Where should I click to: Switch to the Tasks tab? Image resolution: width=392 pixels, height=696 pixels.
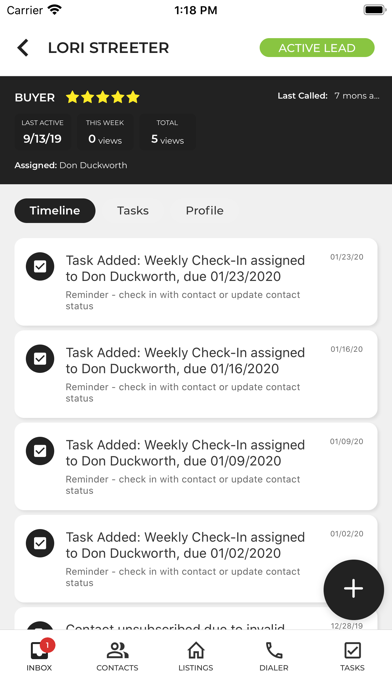tap(133, 210)
